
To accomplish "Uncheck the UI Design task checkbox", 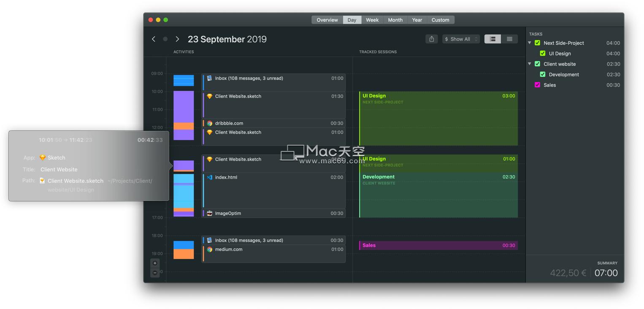I will [x=543, y=54].
